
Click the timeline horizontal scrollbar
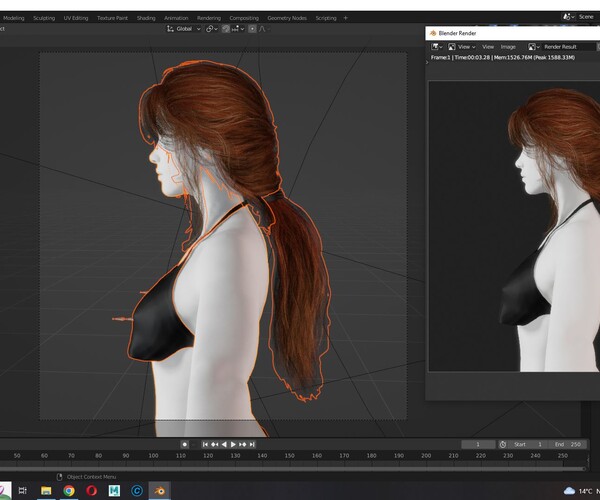293,468
